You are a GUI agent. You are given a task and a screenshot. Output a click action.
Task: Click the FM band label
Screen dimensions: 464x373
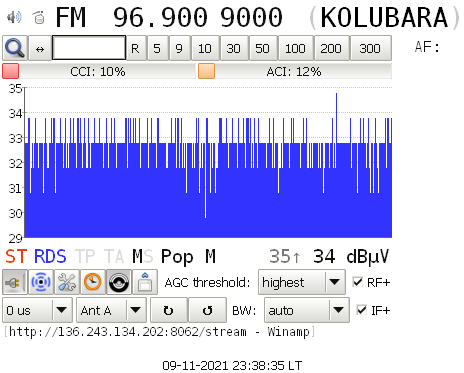71,17
